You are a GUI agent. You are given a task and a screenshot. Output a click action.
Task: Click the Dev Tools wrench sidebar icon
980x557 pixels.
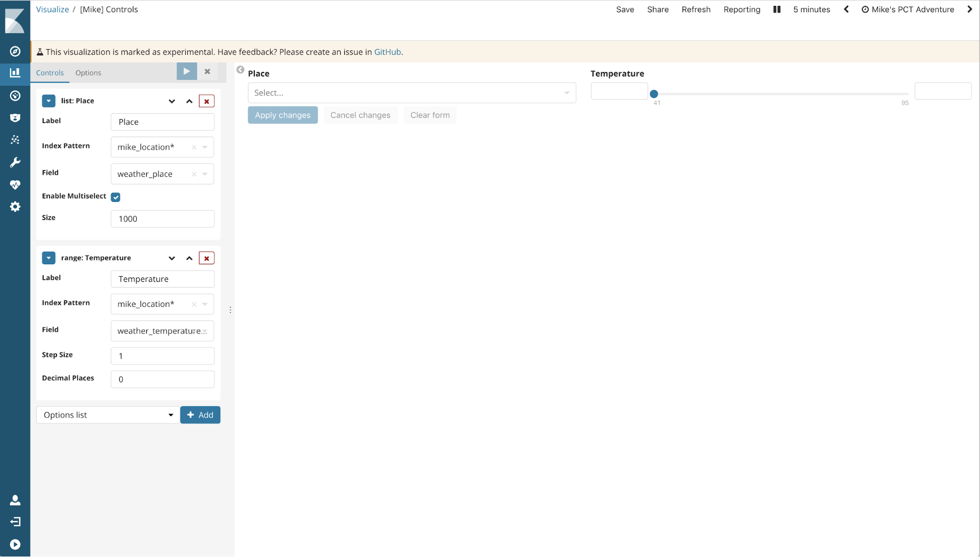pos(15,162)
